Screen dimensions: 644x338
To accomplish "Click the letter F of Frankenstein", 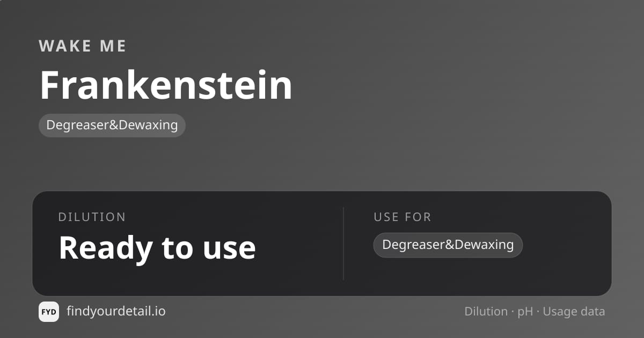I will click(x=50, y=85).
